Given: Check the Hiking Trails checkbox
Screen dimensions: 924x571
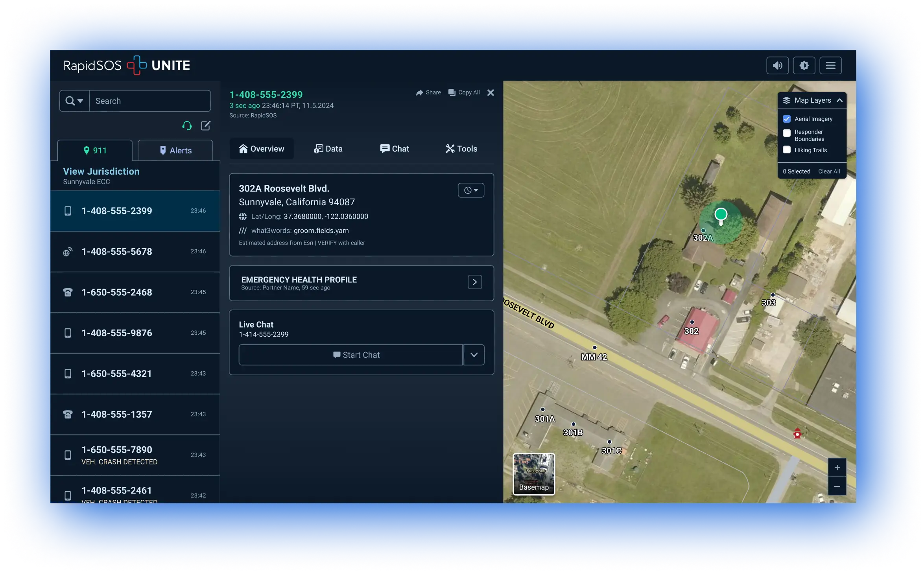Looking at the screenshot, I should click(787, 150).
